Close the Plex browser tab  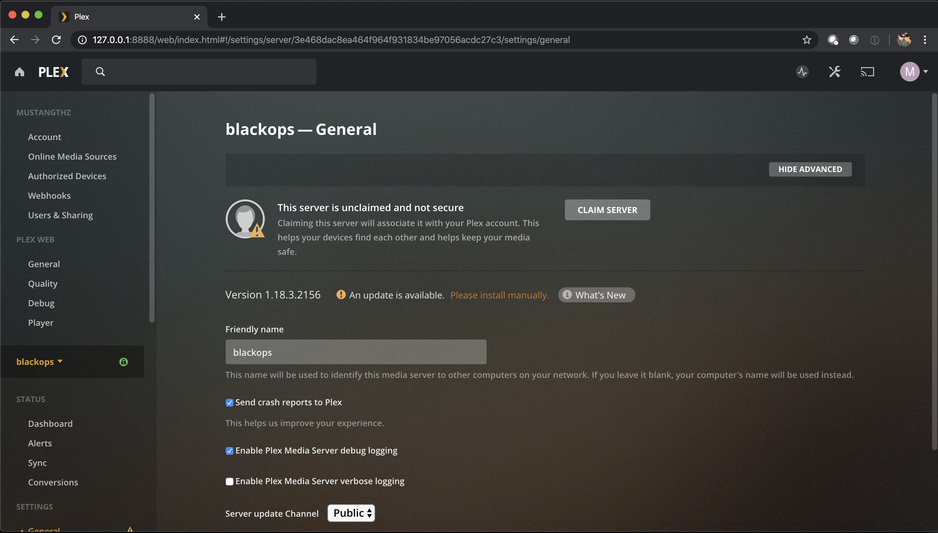(197, 17)
